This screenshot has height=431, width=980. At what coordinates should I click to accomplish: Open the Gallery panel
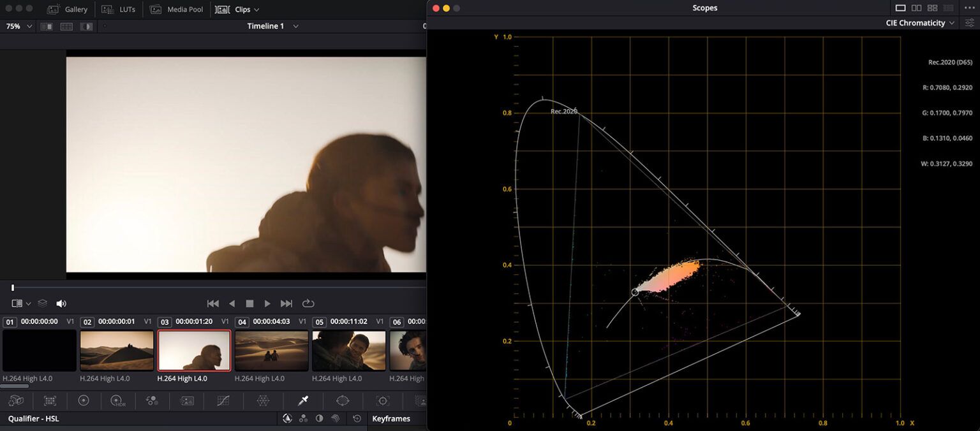click(x=68, y=9)
